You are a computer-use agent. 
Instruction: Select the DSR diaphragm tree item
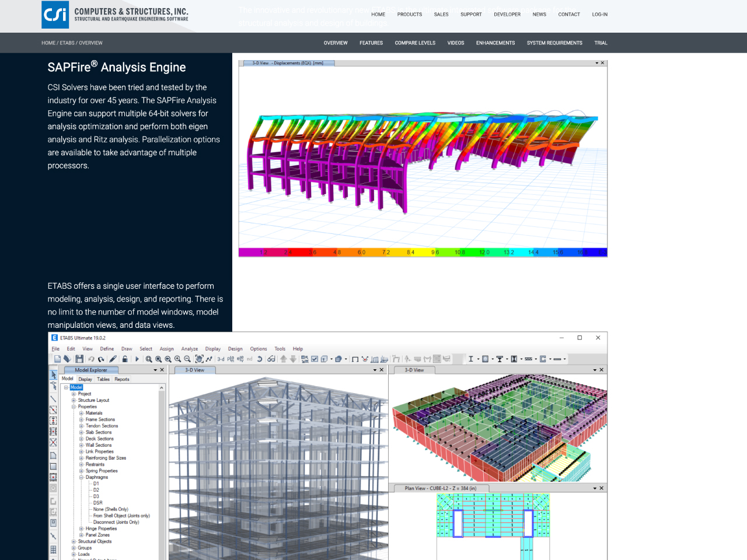coord(97,503)
